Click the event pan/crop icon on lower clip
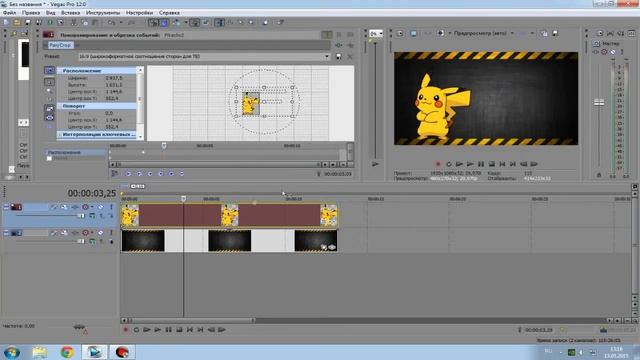Screen dimensions: 640x360 pos(324,247)
